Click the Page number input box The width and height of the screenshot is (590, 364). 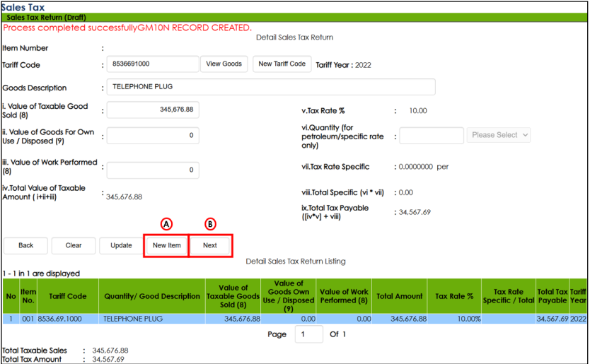[x=308, y=334]
